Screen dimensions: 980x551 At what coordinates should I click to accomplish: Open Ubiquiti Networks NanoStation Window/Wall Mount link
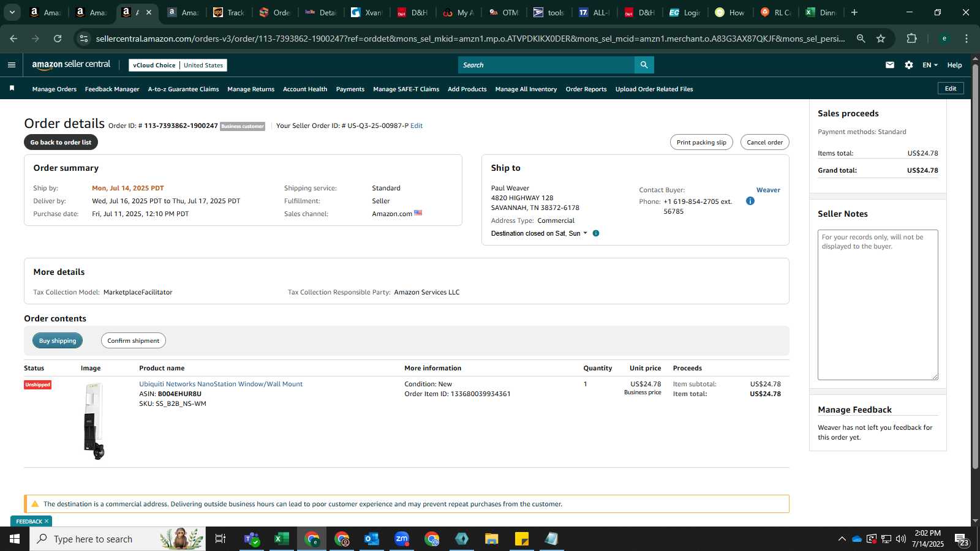[x=221, y=384]
